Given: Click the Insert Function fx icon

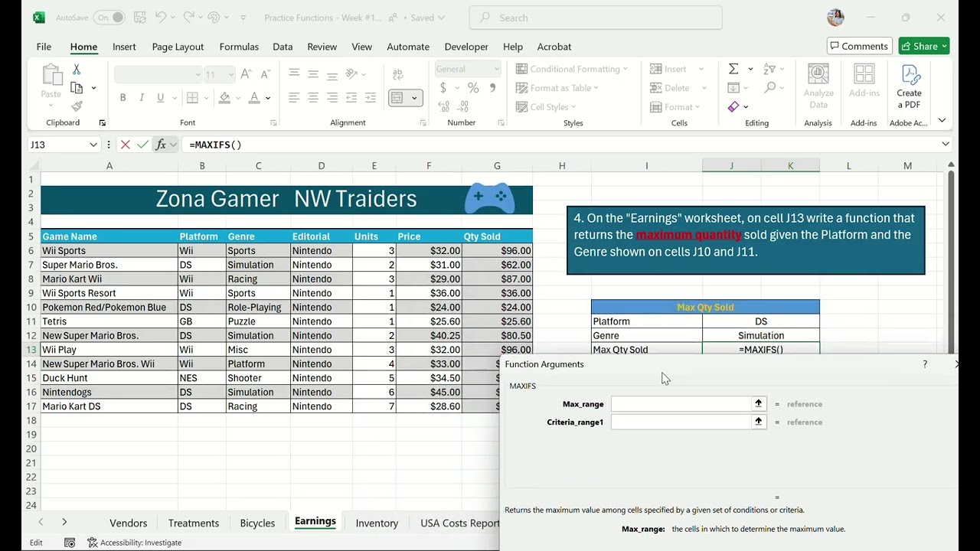Looking at the screenshot, I should pyautogui.click(x=161, y=145).
